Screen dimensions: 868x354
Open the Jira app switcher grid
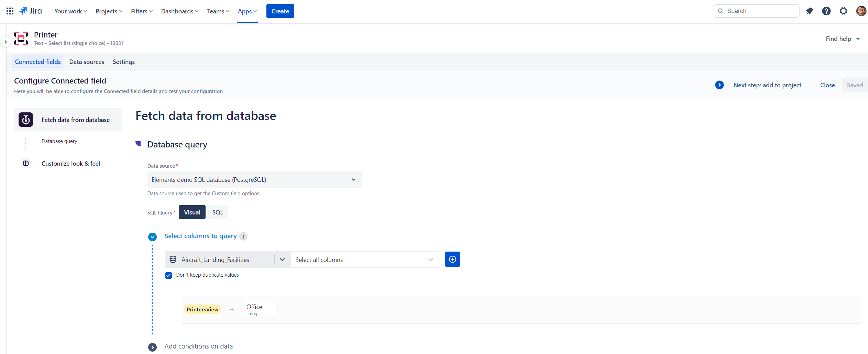point(10,11)
